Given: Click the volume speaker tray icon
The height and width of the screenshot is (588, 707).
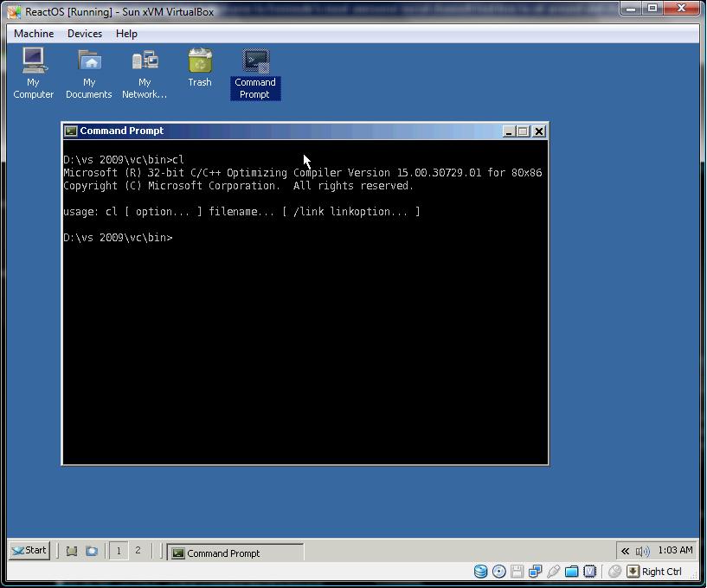Looking at the screenshot, I should pyautogui.click(x=642, y=551).
